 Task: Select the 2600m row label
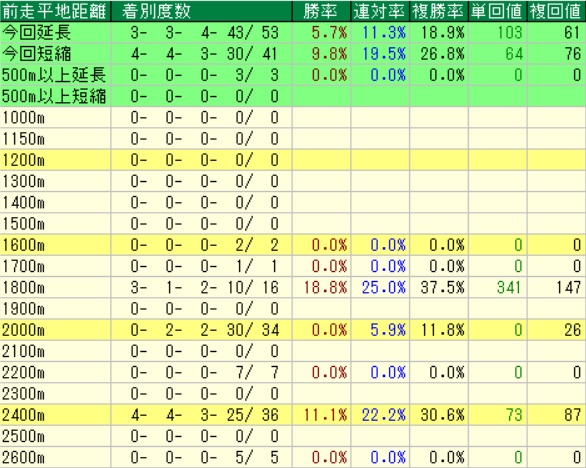tap(24, 457)
